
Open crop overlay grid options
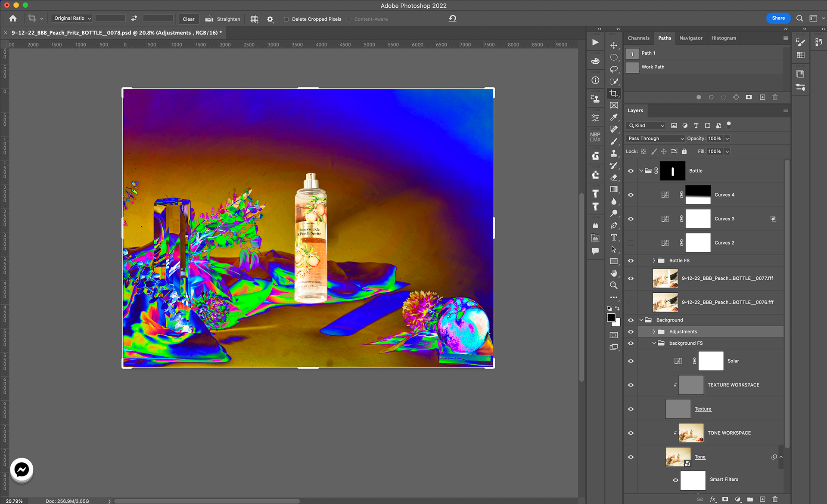255,19
